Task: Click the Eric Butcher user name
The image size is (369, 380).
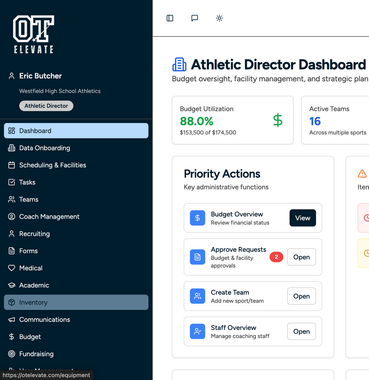Action: (x=40, y=76)
